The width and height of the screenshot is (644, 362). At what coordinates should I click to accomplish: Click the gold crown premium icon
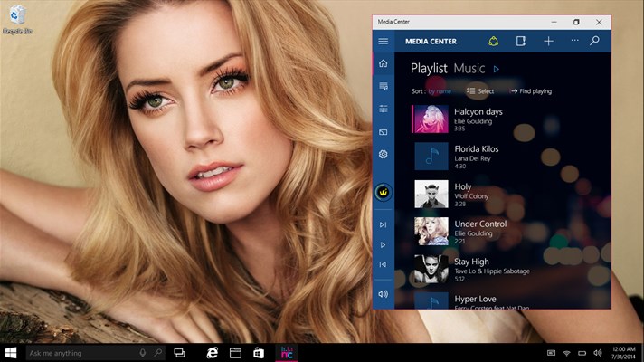[x=384, y=192]
